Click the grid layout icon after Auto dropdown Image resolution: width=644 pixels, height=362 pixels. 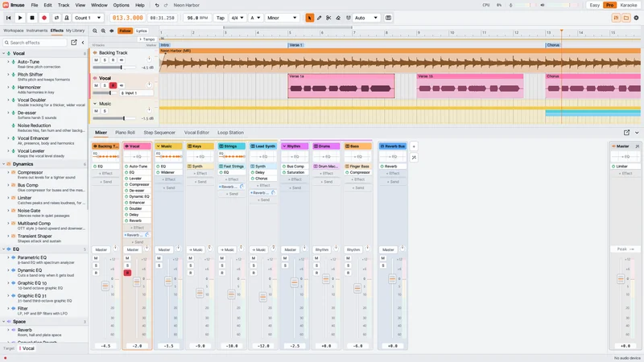(x=388, y=18)
